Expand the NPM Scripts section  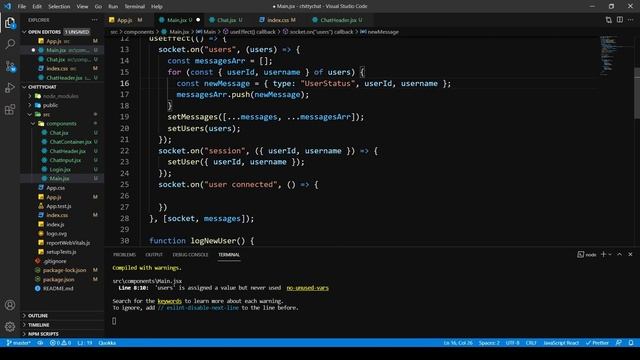click(62, 334)
